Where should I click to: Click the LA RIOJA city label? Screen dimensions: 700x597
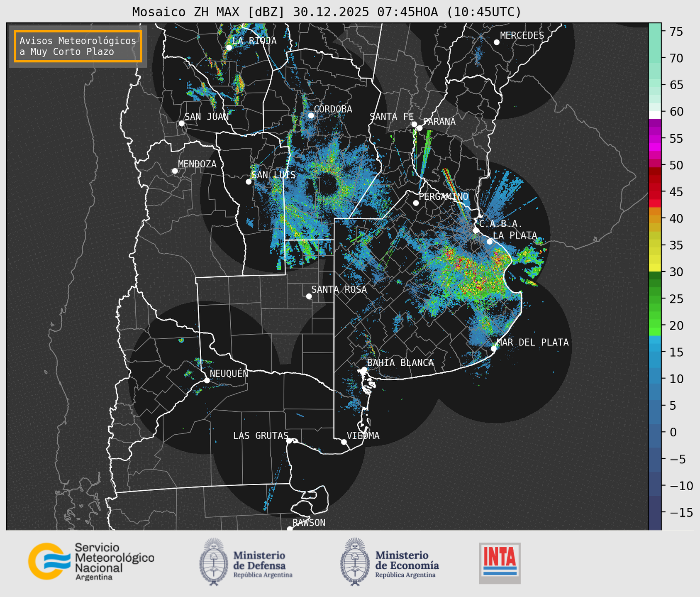[254, 41]
